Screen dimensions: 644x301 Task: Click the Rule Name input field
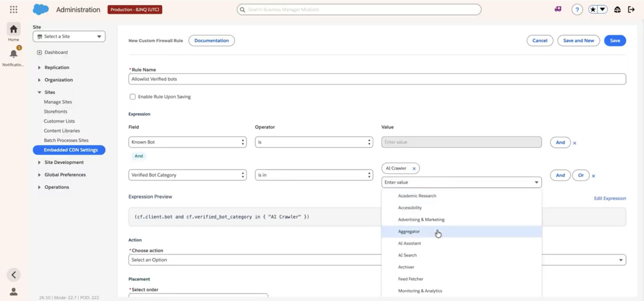[x=377, y=79]
